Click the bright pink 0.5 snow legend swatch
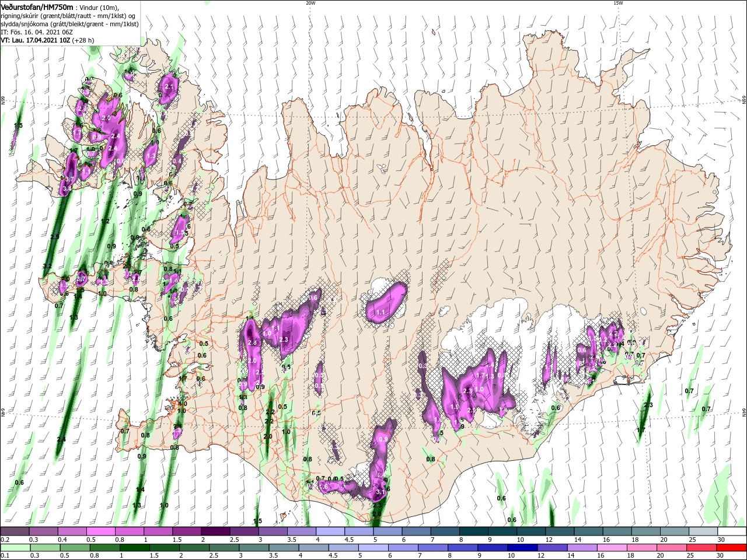 (100, 531)
